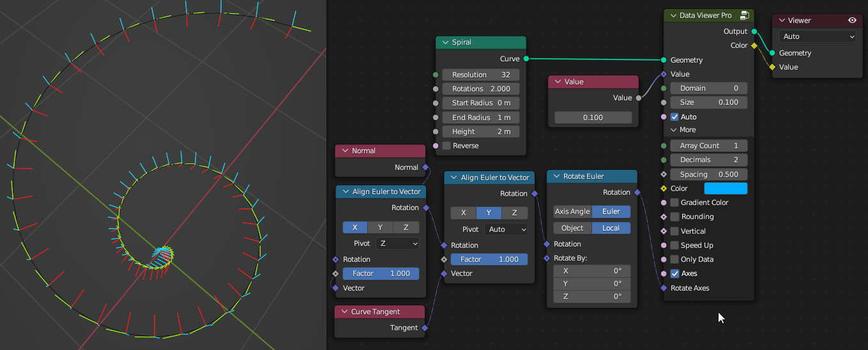The height and width of the screenshot is (350, 868).
Task: Click the Curve Tangent Tangent output socket
Action: pyautogui.click(x=425, y=328)
